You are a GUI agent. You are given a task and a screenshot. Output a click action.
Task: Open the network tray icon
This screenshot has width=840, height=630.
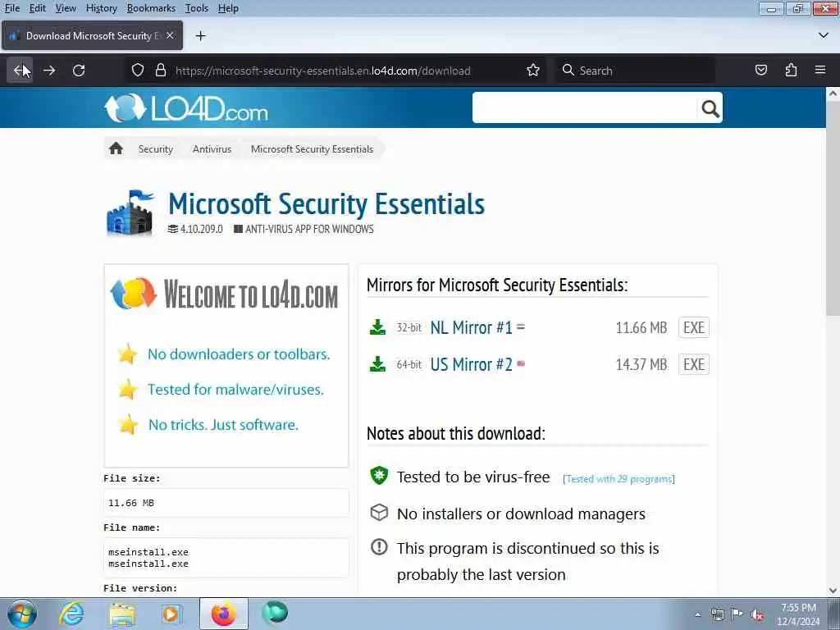point(717,614)
